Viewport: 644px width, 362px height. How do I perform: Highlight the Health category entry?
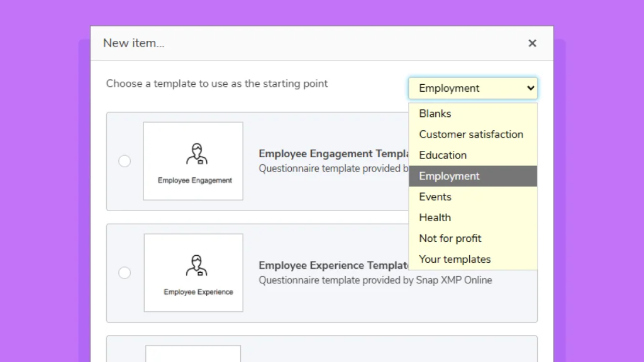435,217
